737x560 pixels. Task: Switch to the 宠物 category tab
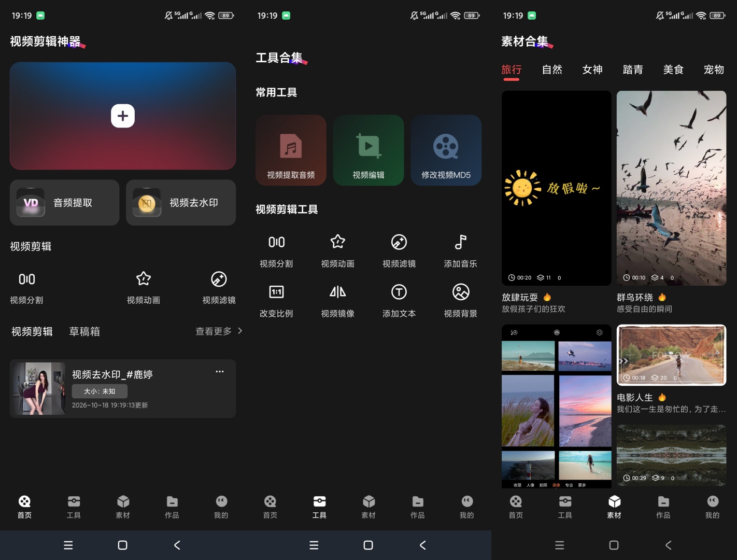click(x=714, y=69)
